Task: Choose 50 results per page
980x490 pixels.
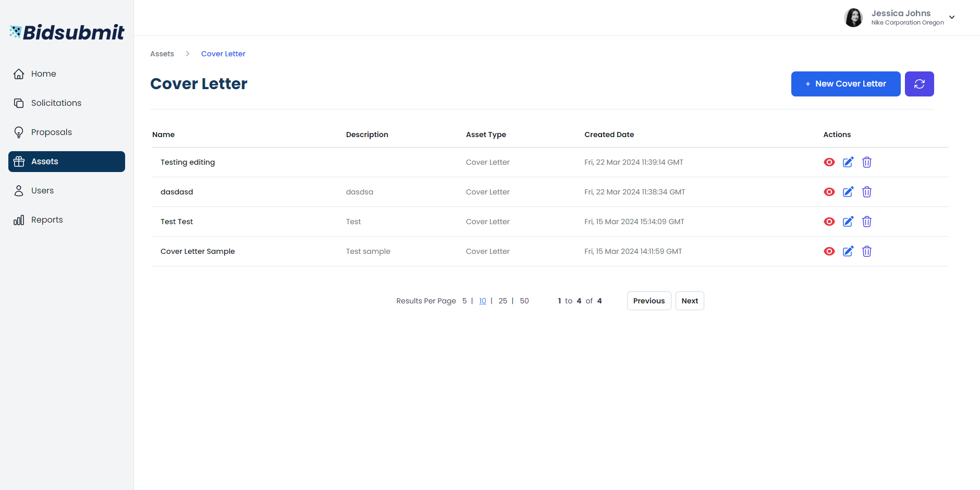Action: [x=524, y=301]
